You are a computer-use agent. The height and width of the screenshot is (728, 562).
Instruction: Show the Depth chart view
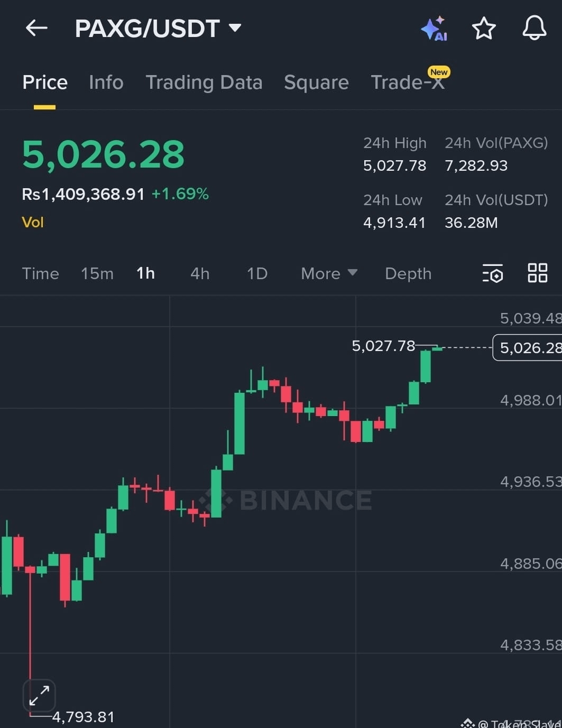pyautogui.click(x=408, y=274)
